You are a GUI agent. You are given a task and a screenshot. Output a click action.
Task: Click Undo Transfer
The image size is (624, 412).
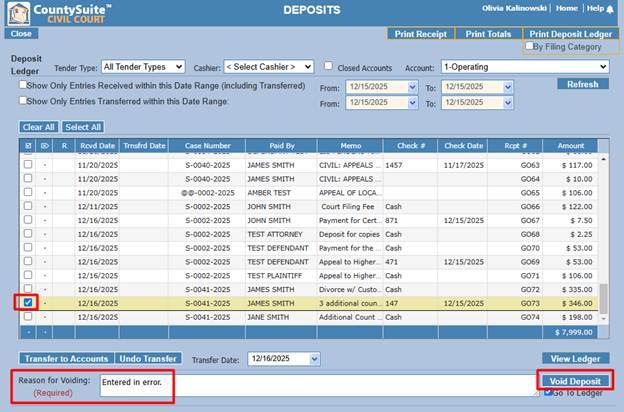point(148,359)
